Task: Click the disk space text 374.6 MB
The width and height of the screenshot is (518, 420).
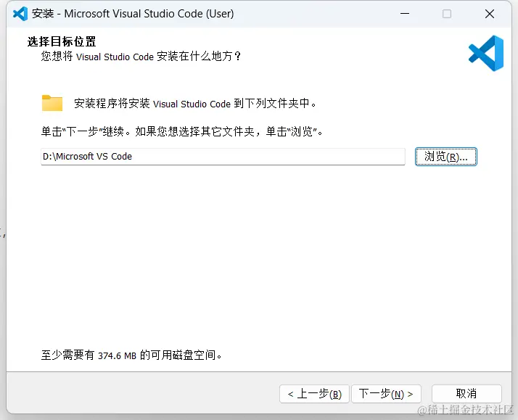Action: click(x=117, y=355)
